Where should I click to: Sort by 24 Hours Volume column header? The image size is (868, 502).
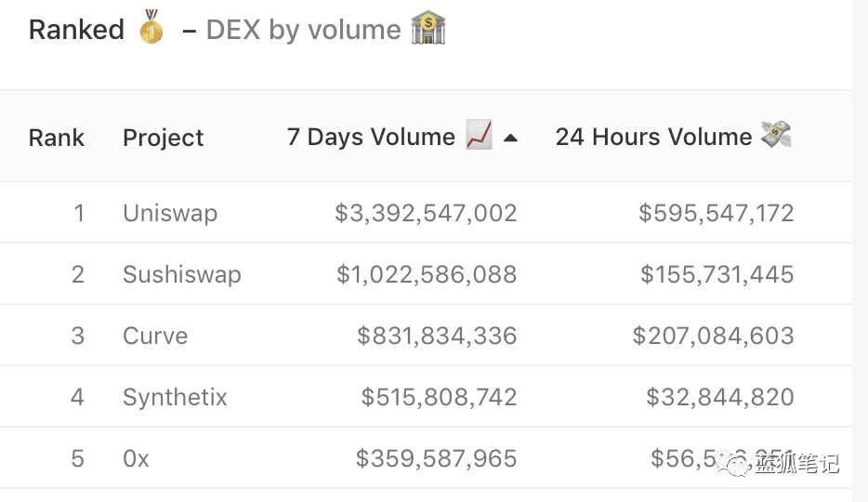click(x=653, y=137)
